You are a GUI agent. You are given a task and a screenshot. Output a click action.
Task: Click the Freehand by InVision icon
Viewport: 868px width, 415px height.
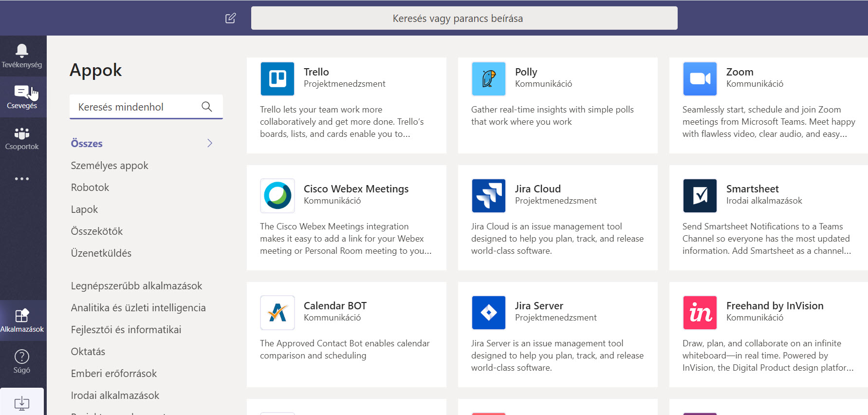point(700,313)
